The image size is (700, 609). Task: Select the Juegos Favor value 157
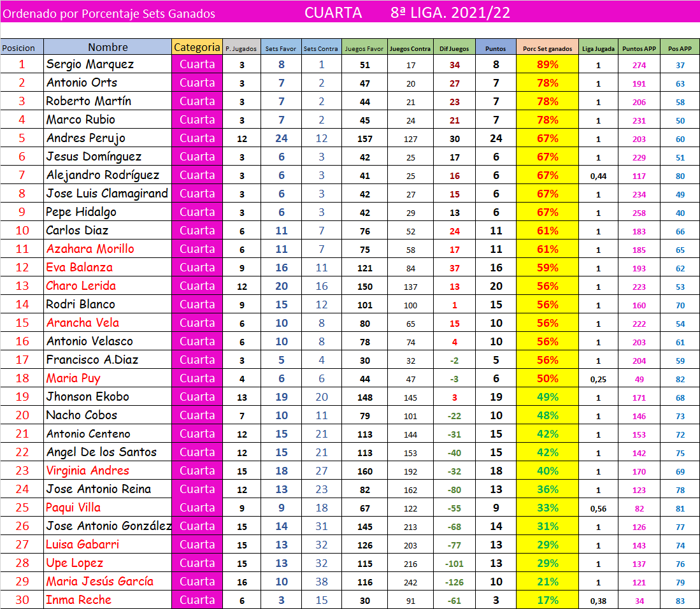[x=365, y=139]
